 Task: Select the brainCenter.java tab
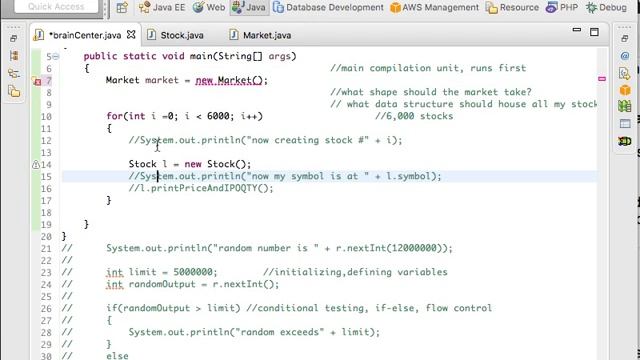[85, 35]
